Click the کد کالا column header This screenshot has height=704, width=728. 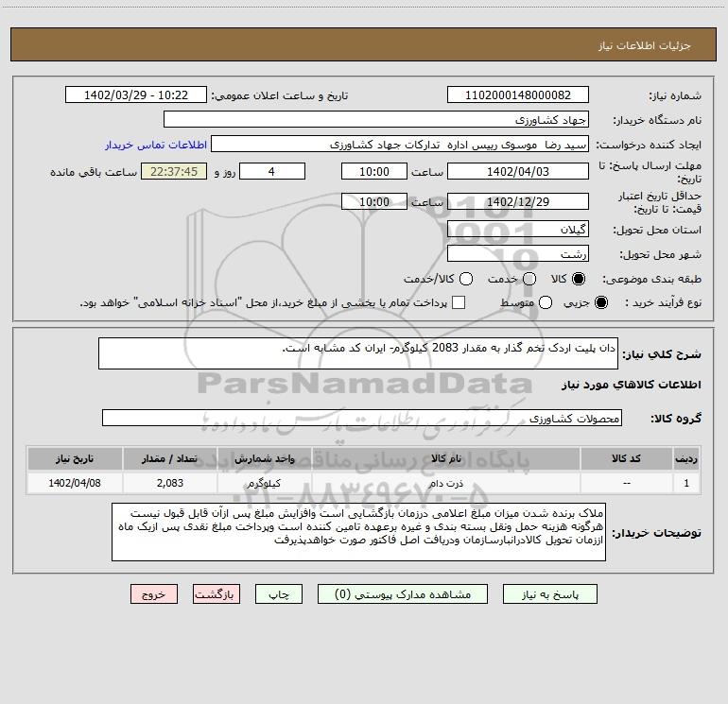[x=626, y=459]
